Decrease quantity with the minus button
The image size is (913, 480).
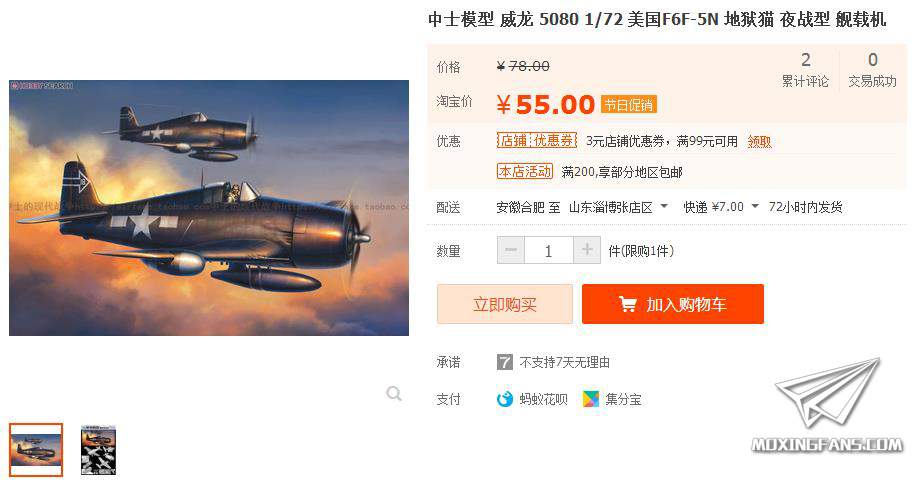coord(511,250)
